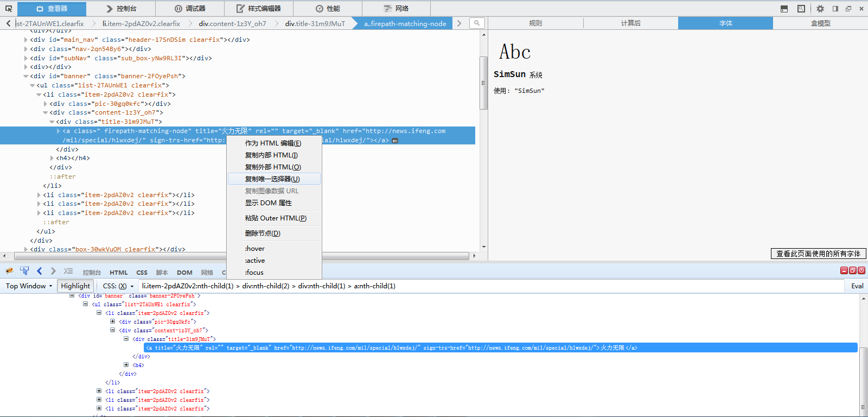
Task: Open the CSS: (X) selector-type dropdown
Action: (x=118, y=286)
